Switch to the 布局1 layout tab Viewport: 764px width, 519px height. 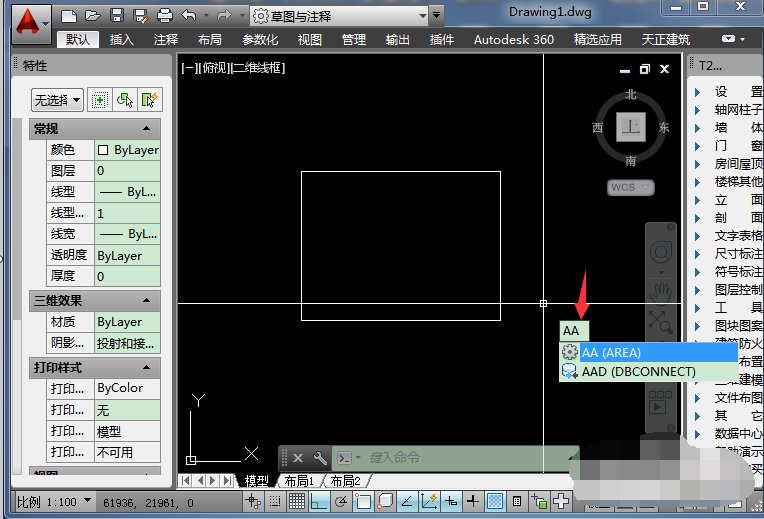pos(299,481)
